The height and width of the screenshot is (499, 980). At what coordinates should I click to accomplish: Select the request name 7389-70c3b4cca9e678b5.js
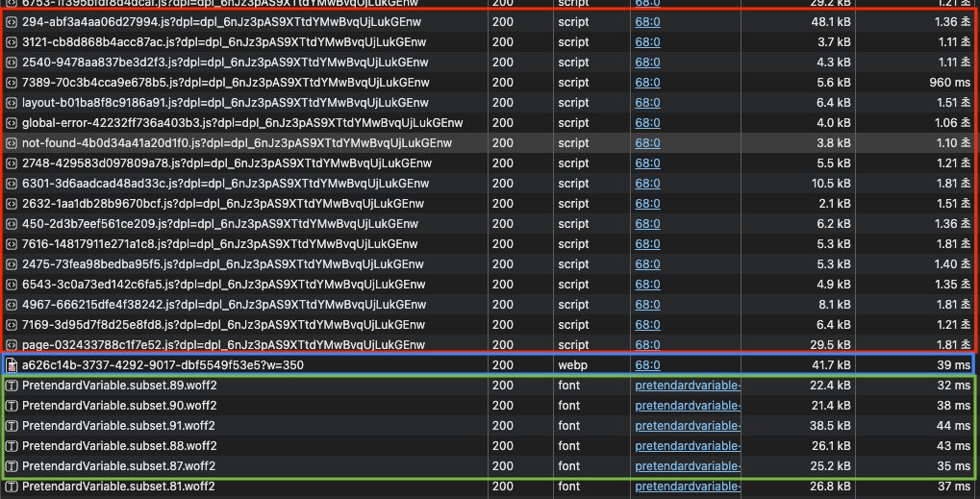[x=226, y=83]
